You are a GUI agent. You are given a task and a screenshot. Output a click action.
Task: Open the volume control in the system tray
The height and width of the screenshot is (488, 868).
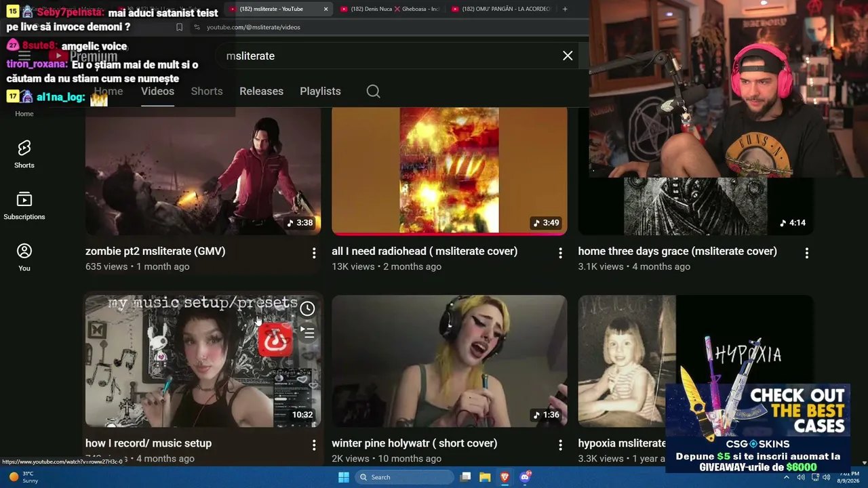826,477
